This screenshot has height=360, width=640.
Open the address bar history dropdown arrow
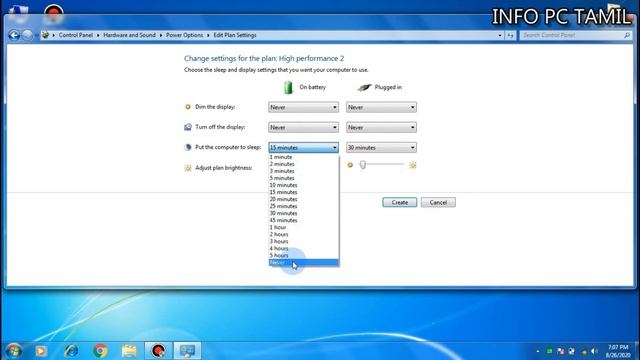pyautogui.click(x=500, y=36)
